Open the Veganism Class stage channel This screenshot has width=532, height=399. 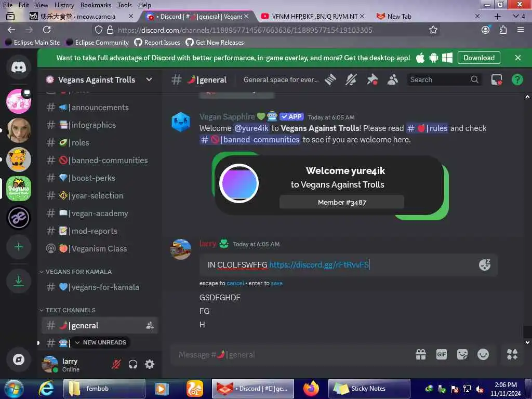pos(99,249)
